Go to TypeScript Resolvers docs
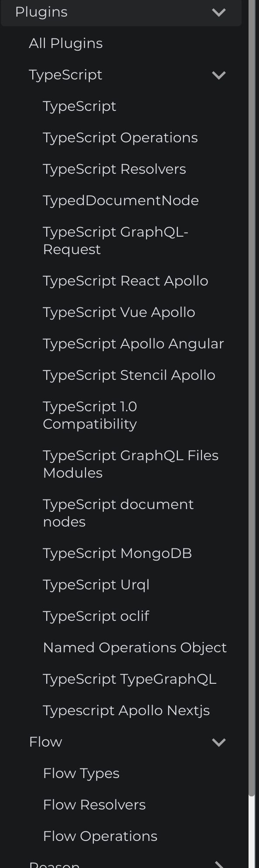Image resolution: width=259 pixels, height=868 pixels. click(x=114, y=169)
